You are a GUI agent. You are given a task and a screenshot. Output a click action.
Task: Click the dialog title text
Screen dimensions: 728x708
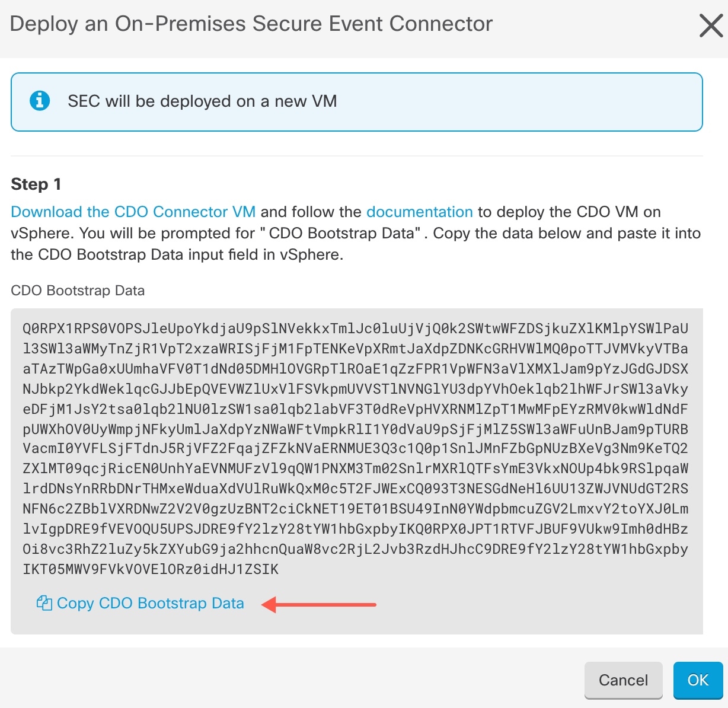[x=251, y=24]
